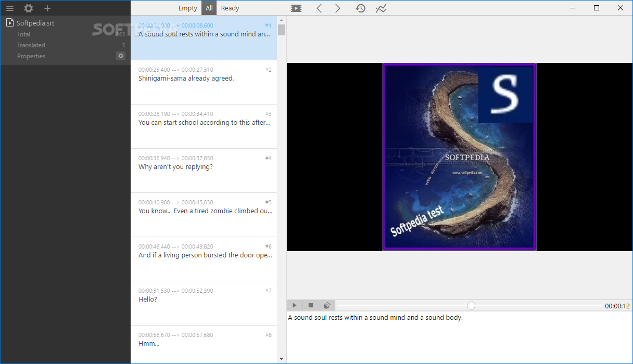Show Empty subtitles filter

(x=187, y=8)
